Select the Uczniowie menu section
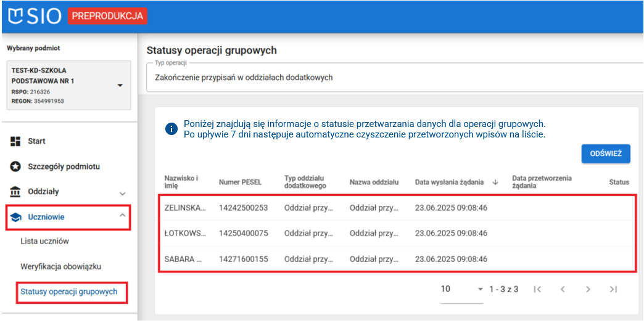 pos(46,217)
